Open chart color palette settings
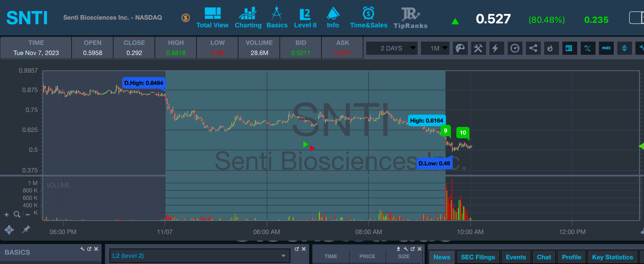This screenshot has height=264, width=644. coord(460,48)
